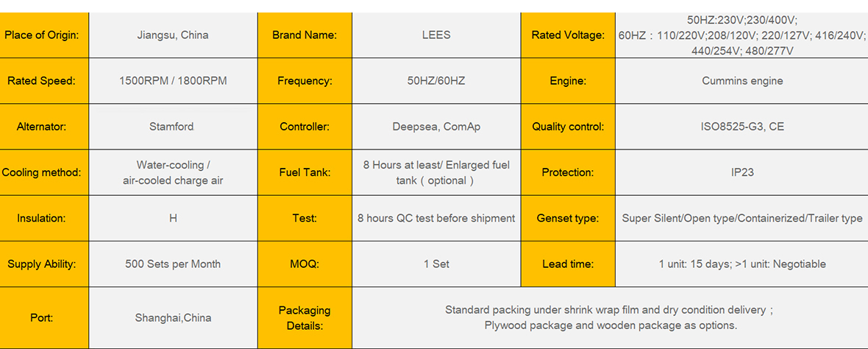868x349 pixels.
Task: Select the Stamford alternator value
Action: [x=173, y=127]
